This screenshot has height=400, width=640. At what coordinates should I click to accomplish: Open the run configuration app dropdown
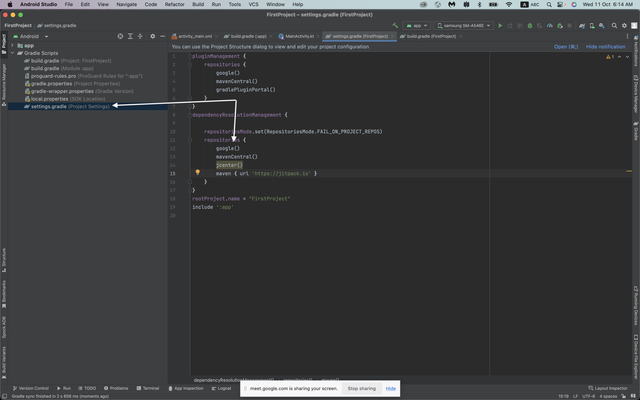(415, 25)
